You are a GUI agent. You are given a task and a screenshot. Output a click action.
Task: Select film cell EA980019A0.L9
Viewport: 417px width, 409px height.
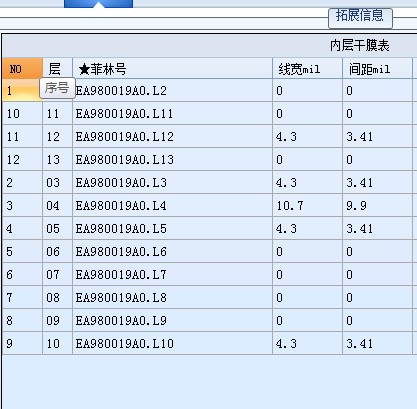coord(173,321)
